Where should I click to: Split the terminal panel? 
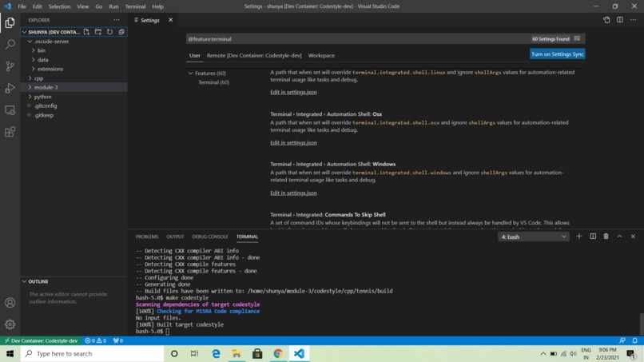(x=593, y=237)
